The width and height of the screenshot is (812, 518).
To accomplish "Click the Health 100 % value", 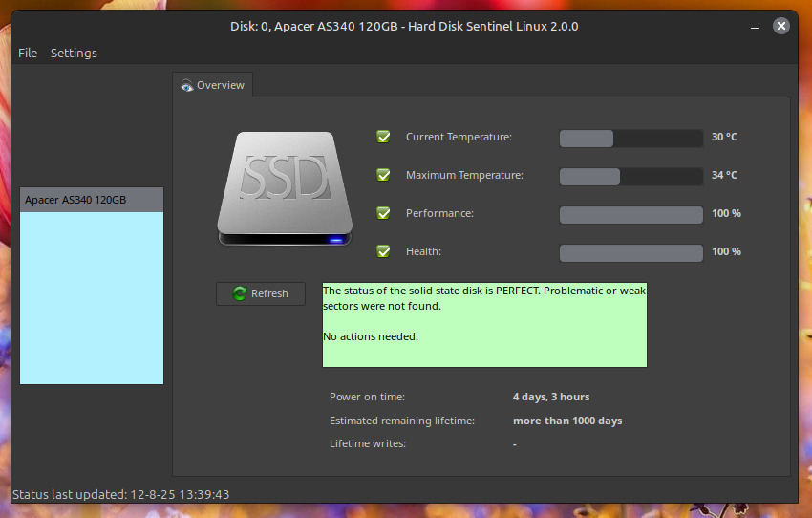I will coord(727,251).
